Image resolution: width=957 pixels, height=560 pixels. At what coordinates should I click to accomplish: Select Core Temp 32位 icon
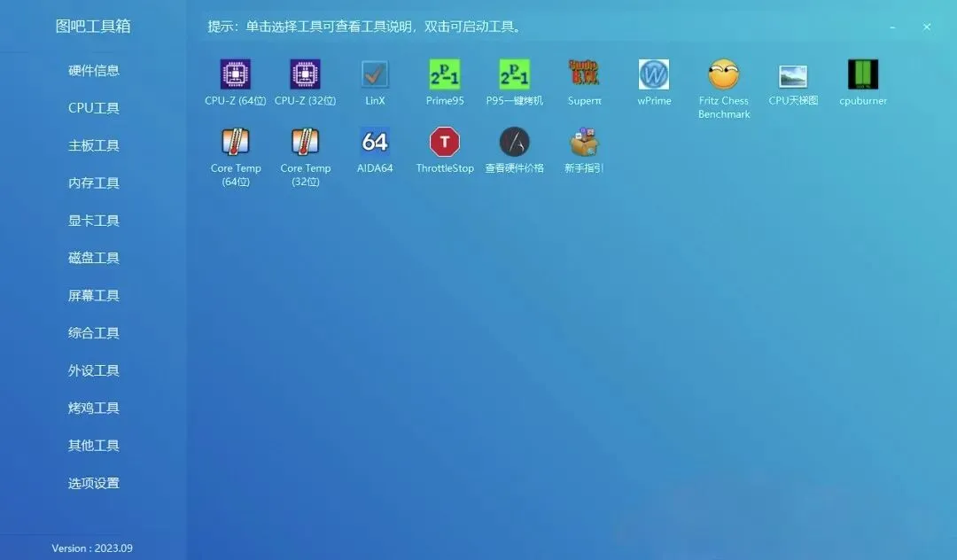[305, 142]
